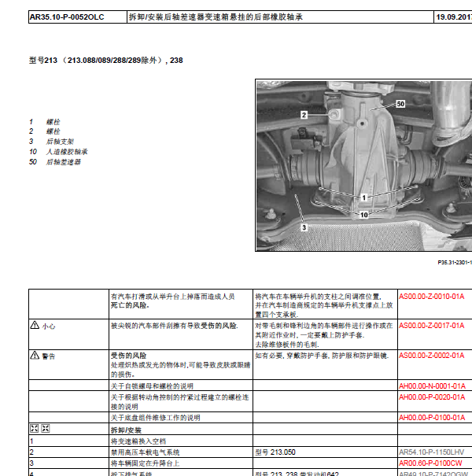Image resolution: width=472 pixels, height=476 pixels.
Task: Select text 被尖锐的汽车部件刮擦有导致受伤的风险
Action: pyautogui.click(x=175, y=326)
